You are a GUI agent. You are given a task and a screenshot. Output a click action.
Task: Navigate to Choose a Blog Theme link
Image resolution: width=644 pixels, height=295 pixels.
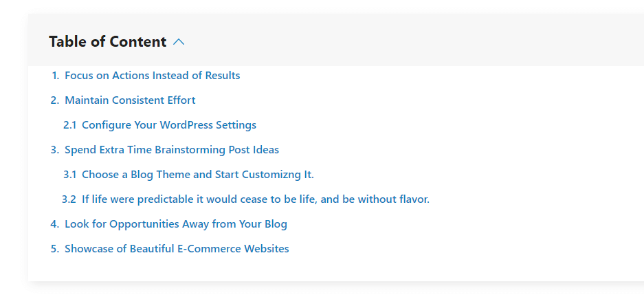point(197,175)
